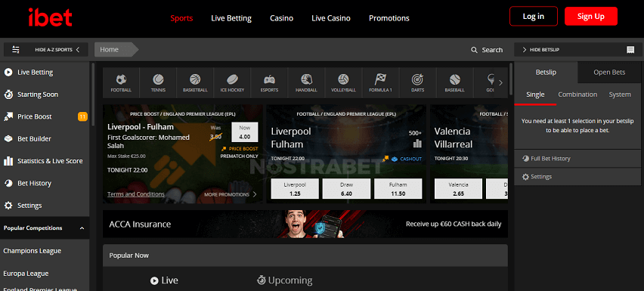
Task: Open the A-Z sports filter icon
Action: tap(16, 50)
